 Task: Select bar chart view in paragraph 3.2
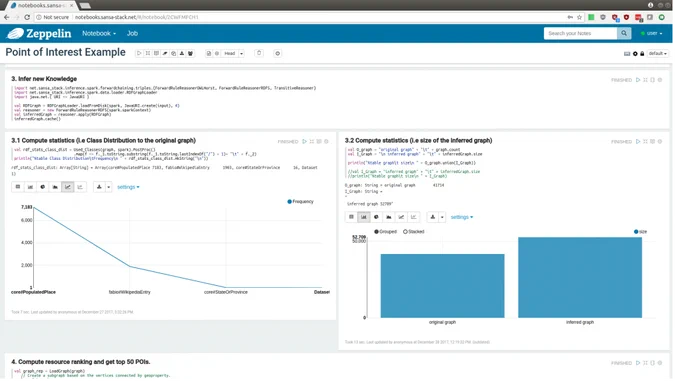tap(364, 217)
